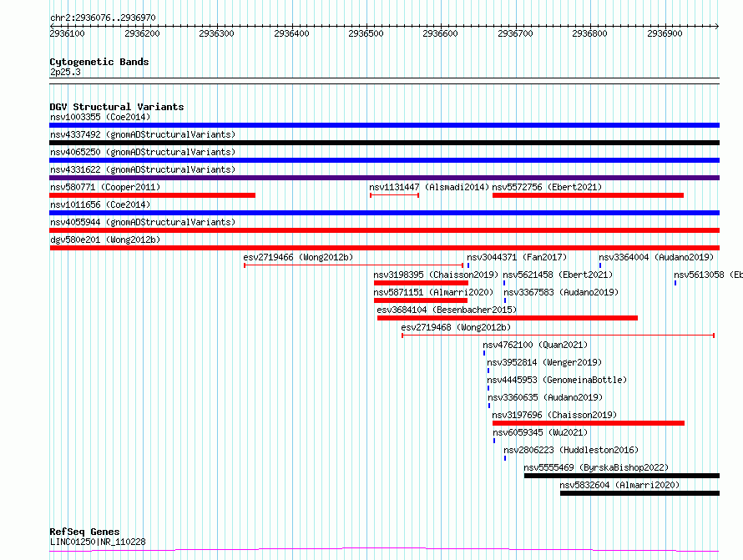This screenshot has width=743, height=560.
Task: Open nsv4055944 (gnomADStructuralVariants) label
Action: click(143, 222)
